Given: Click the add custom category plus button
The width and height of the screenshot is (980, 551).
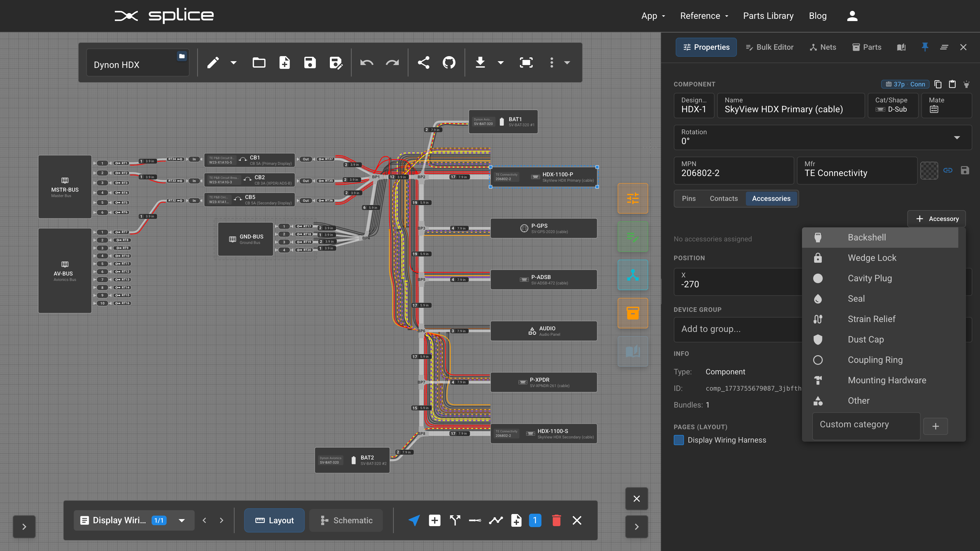Looking at the screenshot, I should tap(935, 426).
